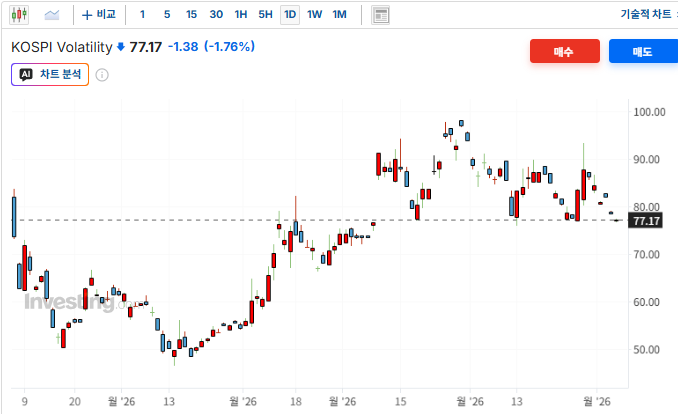Choose the 15 minute interval
The width and height of the screenshot is (678, 414).
(x=191, y=15)
